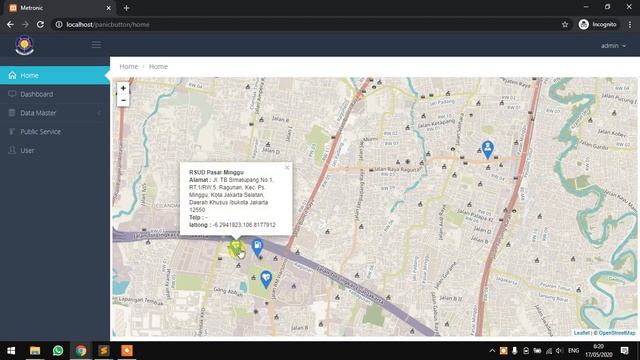Select Home in the sidebar

pos(55,76)
